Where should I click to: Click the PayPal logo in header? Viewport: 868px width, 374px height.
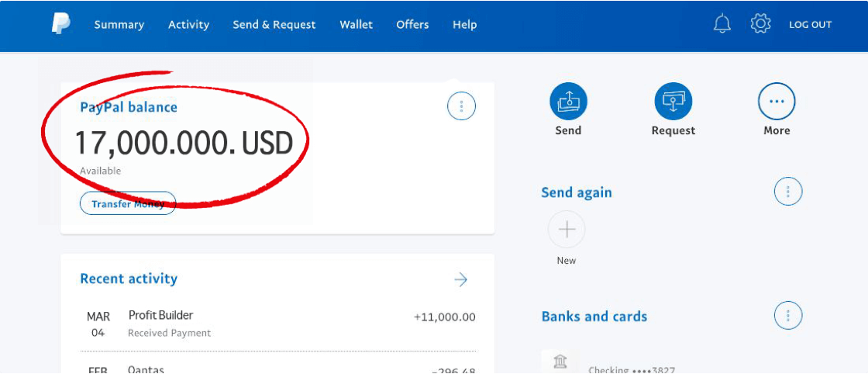[61, 24]
